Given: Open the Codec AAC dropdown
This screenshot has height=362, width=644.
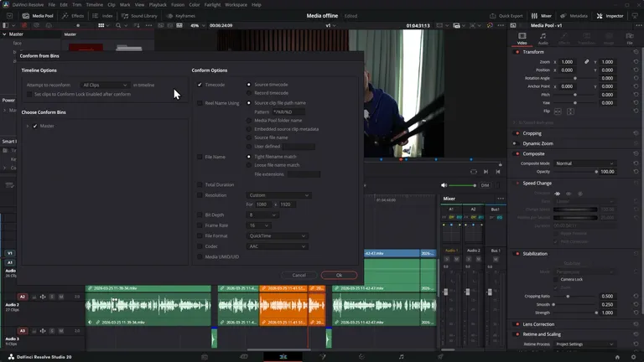Looking at the screenshot, I should tap(277, 246).
